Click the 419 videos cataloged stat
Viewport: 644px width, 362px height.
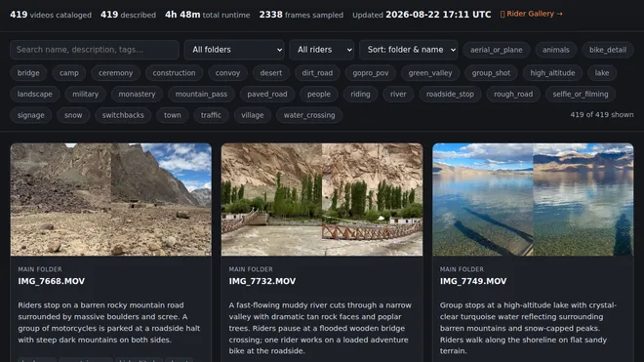click(x=51, y=15)
